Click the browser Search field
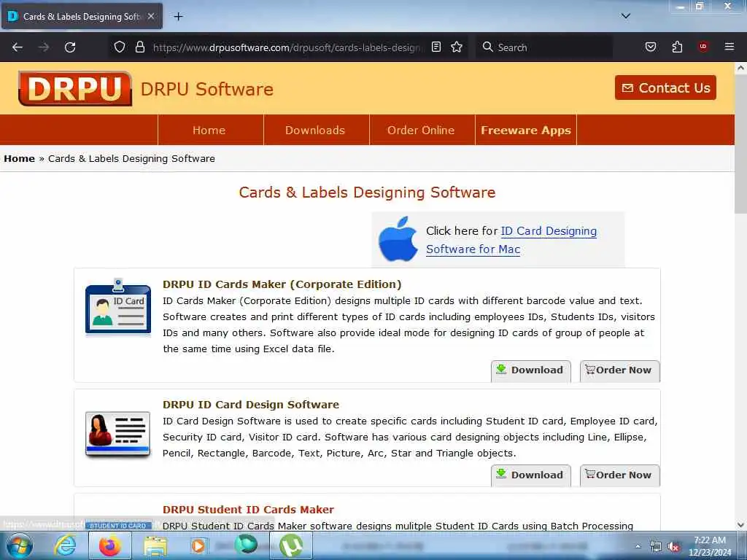The width and height of the screenshot is (747, 560). point(544,47)
